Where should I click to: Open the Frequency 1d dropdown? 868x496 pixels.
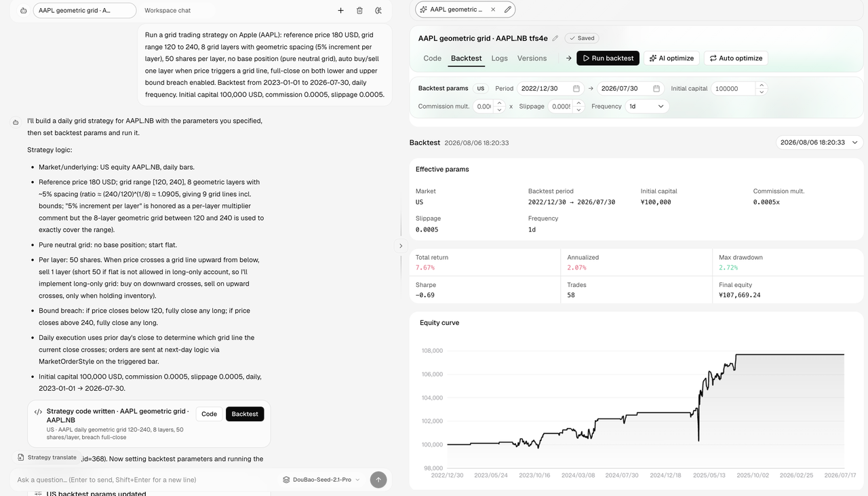click(647, 107)
